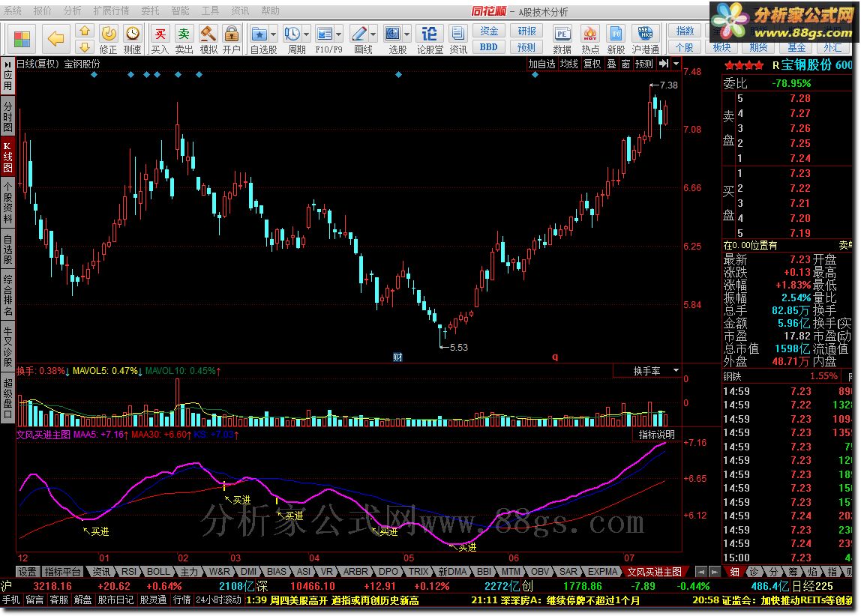Expand the 周期 period dropdown arrow
Image resolution: width=861 pixels, height=616 pixels.
pos(307,34)
